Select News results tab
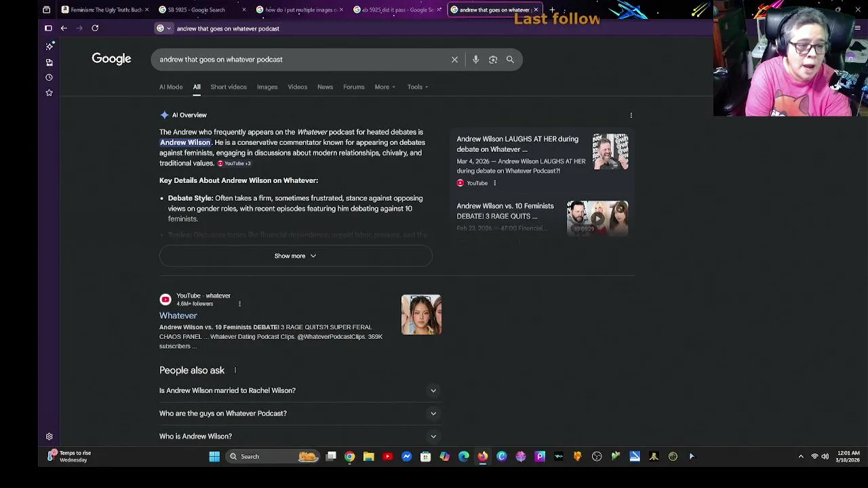Viewport: 868px width, 488px height. point(325,87)
